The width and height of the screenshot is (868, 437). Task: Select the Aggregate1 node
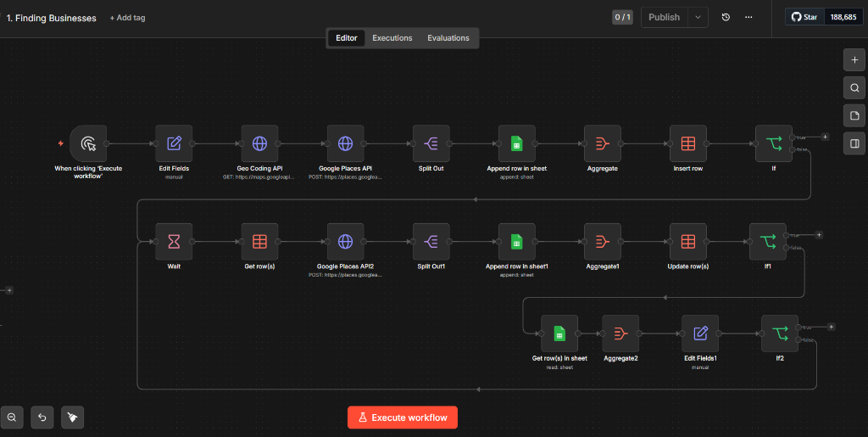coord(603,242)
